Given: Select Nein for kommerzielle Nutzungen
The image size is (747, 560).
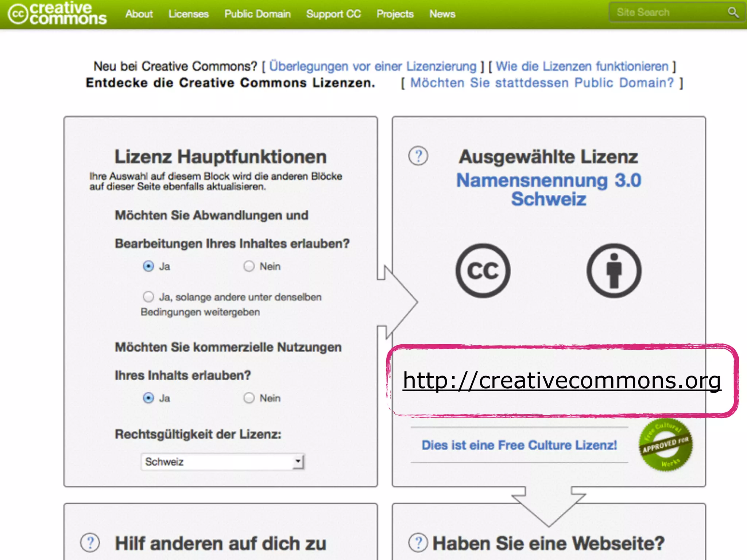Looking at the screenshot, I should [x=249, y=398].
